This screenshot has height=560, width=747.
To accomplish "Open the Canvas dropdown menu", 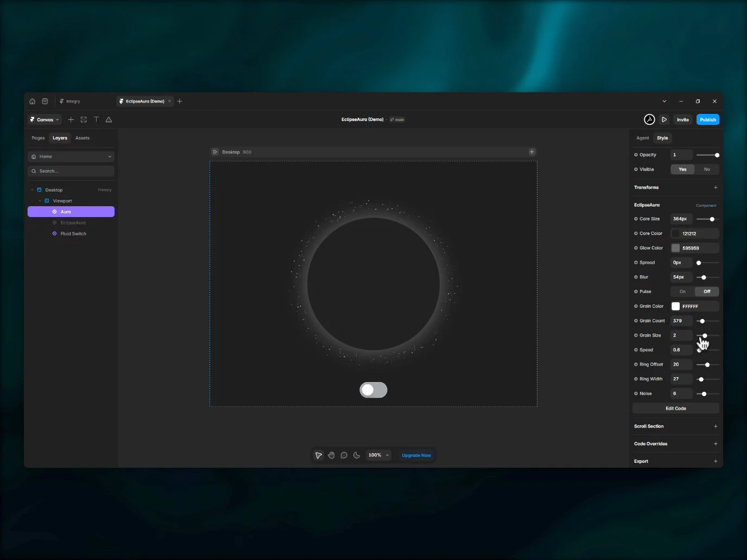I will coord(45,119).
